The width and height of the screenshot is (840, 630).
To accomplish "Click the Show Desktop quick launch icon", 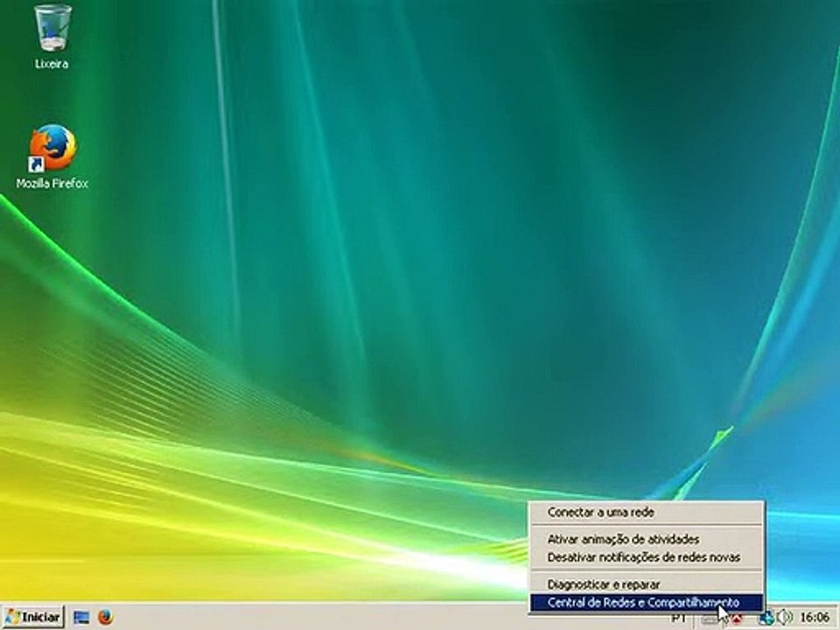I will coord(81,617).
